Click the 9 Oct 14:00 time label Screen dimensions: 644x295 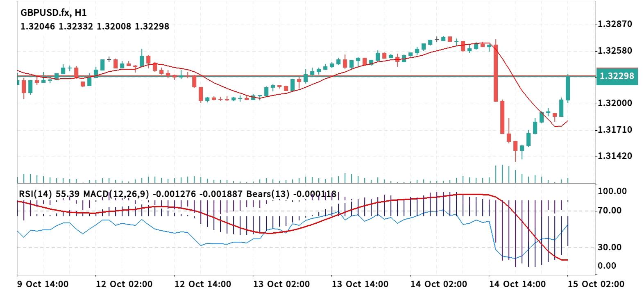click(x=43, y=284)
